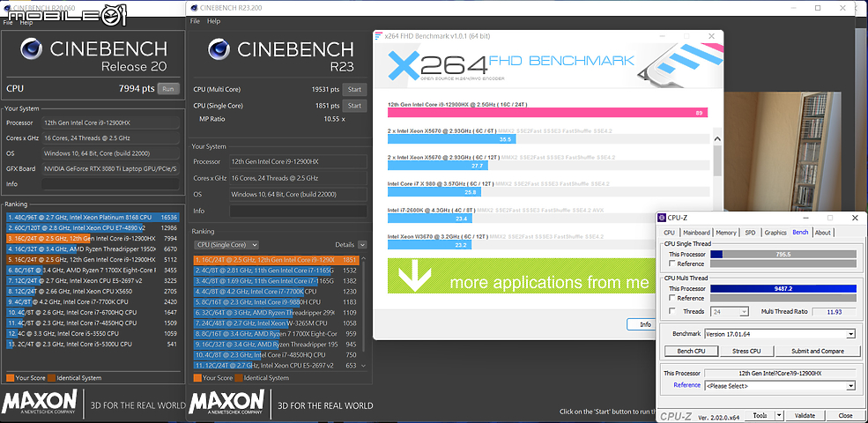Expand the Details chevron in R23 ranking
Screen dimensions: 868x423
pyautogui.click(x=362, y=245)
